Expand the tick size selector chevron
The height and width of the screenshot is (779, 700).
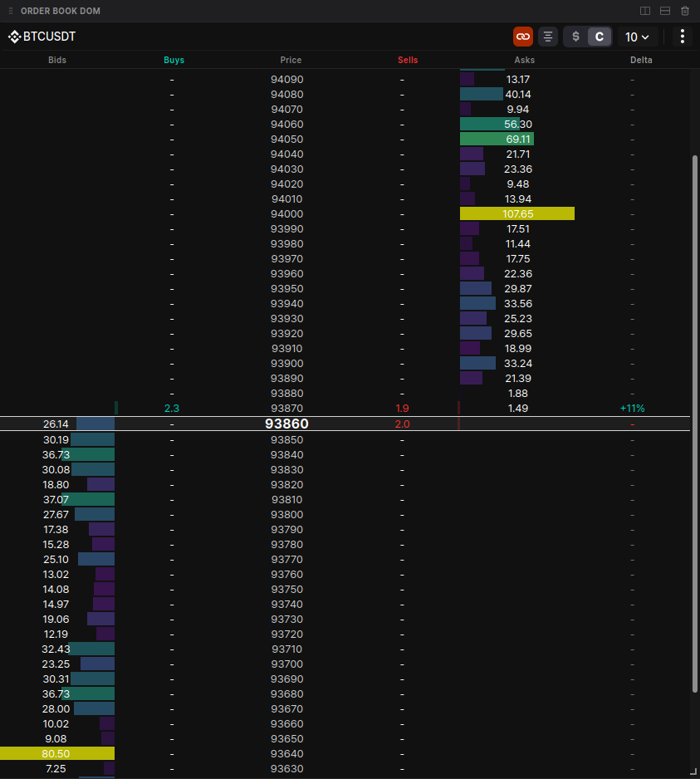(646, 37)
